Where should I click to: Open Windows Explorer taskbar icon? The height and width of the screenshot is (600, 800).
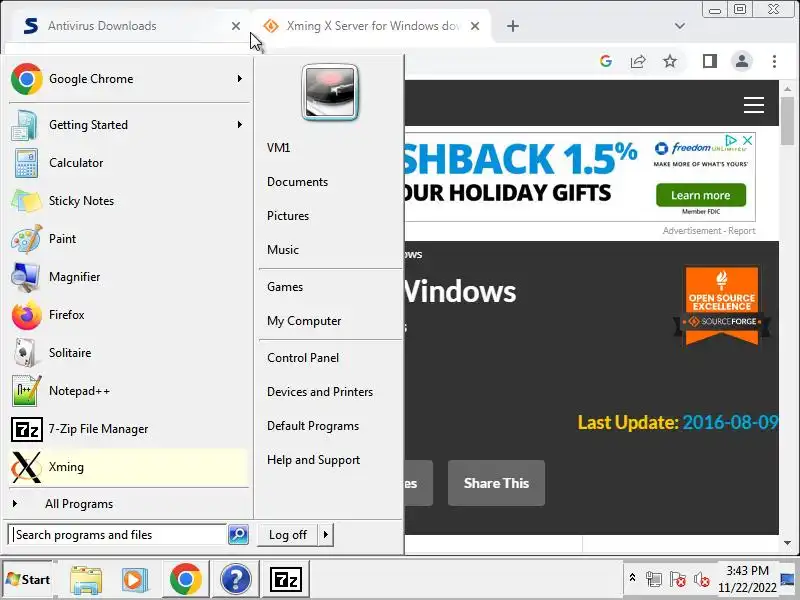[x=86, y=580]
